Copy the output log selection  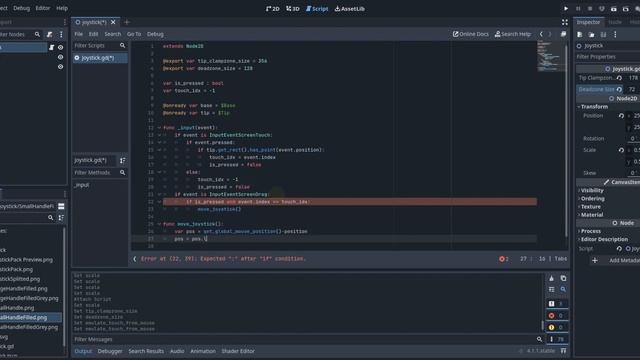pyautogui.click(x=563, y=278)
